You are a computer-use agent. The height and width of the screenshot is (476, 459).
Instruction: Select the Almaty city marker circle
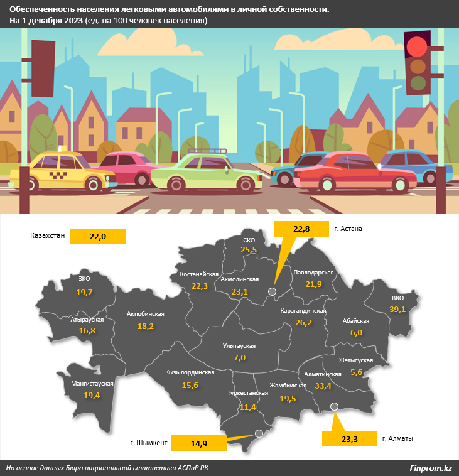tap(334, 408)
